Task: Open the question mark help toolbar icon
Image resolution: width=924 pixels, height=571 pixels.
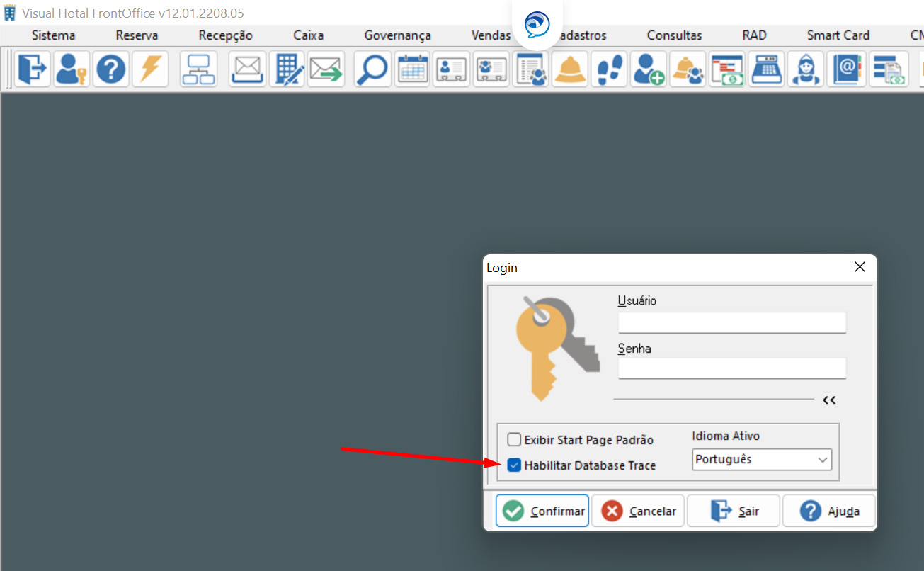Action: point(110,69)
